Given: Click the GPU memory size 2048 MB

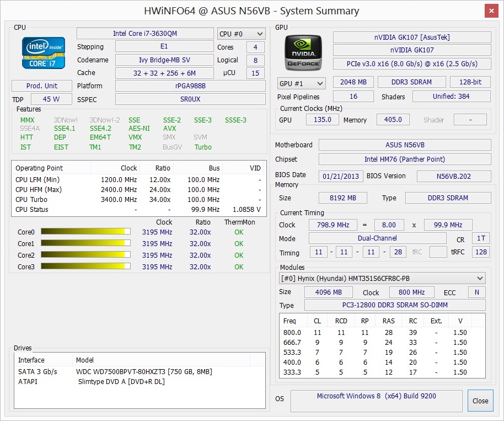Looking at the screenshot, I should (353, 82).
